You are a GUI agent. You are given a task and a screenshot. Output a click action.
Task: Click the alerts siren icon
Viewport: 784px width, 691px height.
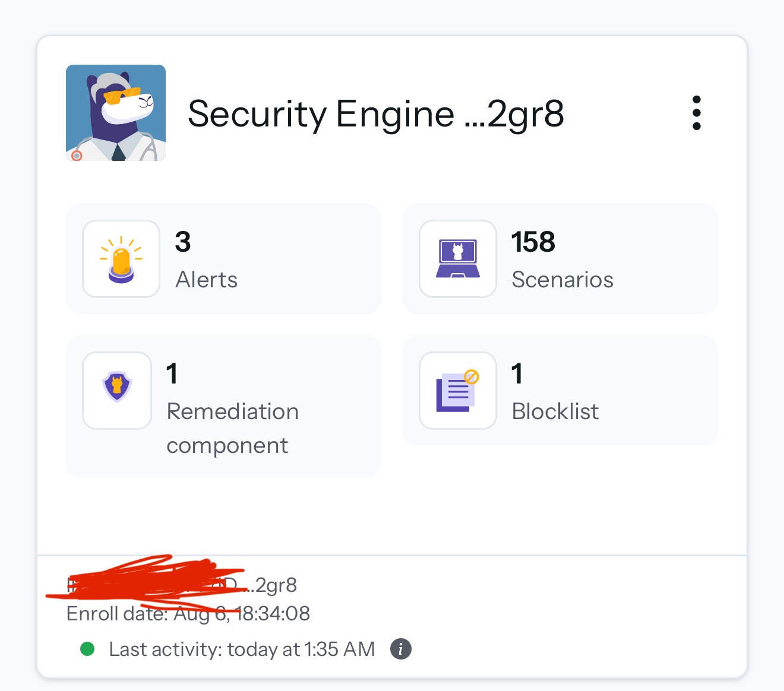(121, 259)
